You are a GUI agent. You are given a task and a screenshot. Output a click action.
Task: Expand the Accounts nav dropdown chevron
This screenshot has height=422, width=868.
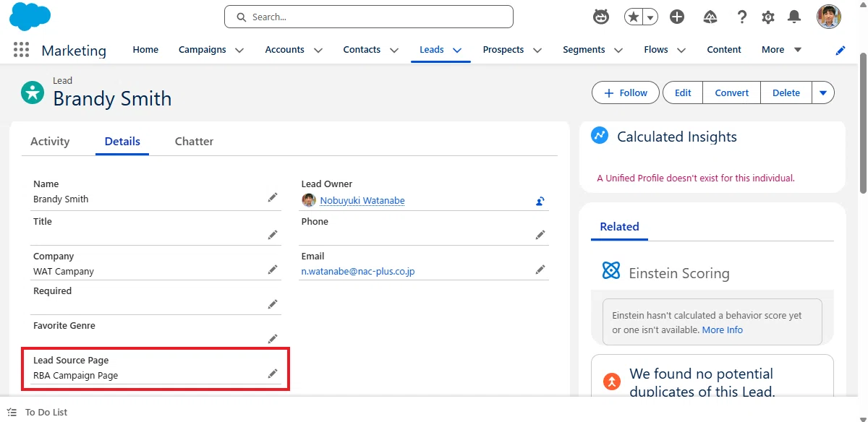click(318, 50)
